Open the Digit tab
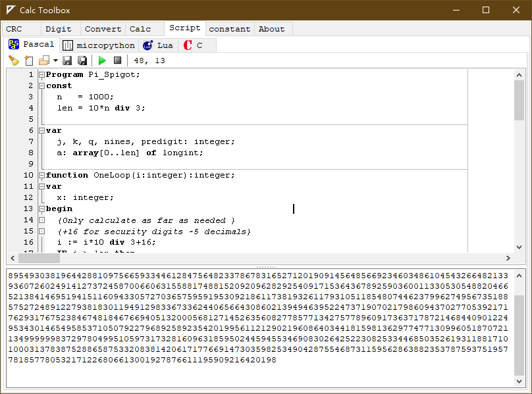532x394 pixels. [60, 29]
